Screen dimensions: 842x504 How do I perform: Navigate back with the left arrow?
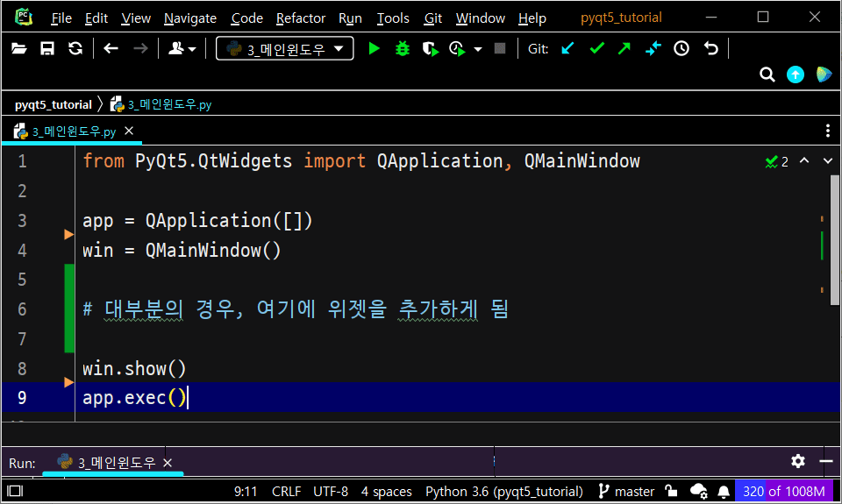click(111, 49)
